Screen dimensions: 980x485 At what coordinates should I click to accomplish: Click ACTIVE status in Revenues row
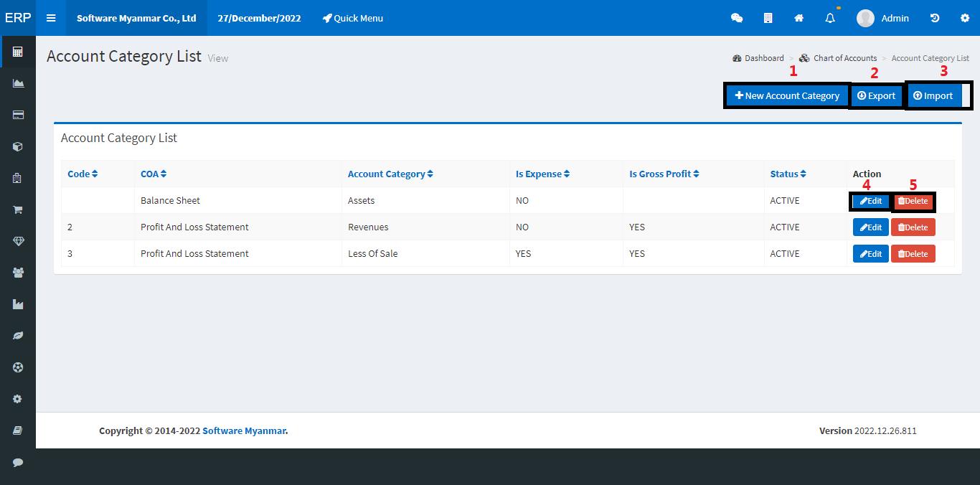click(785, 227)
